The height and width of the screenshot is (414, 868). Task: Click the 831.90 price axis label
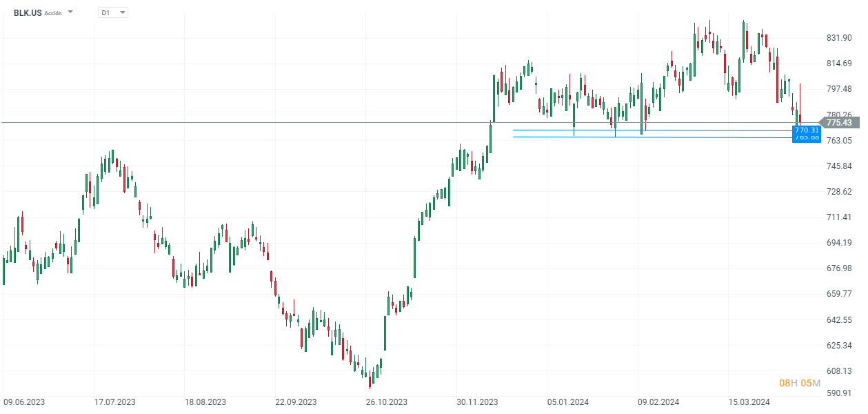pos(838,37)
